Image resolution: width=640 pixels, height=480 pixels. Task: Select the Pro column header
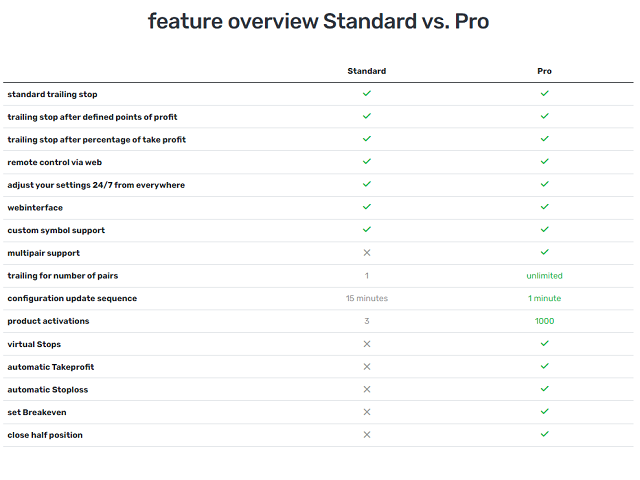544,71
